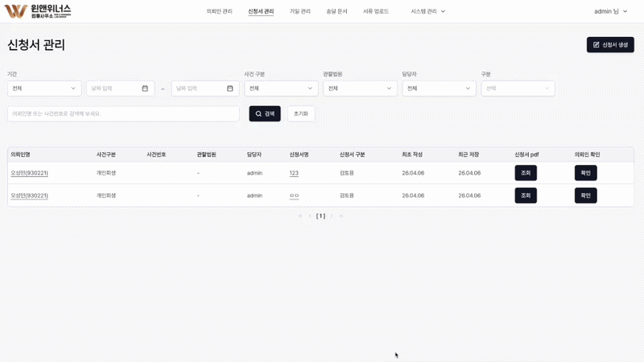Image resolution: width=644 pixels, height=362 pixels.
Task: Expand the 담당자 dropdown filter
Action: point(439,88)
